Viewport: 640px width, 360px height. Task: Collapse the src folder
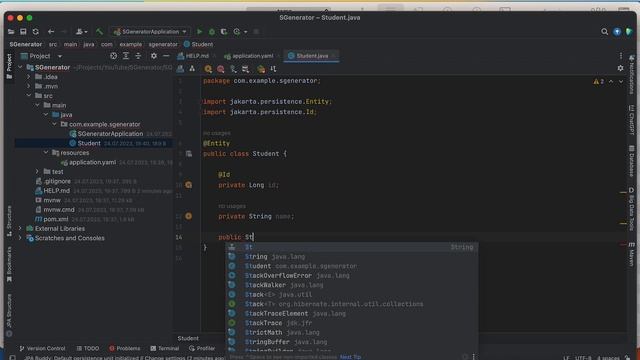29,96
